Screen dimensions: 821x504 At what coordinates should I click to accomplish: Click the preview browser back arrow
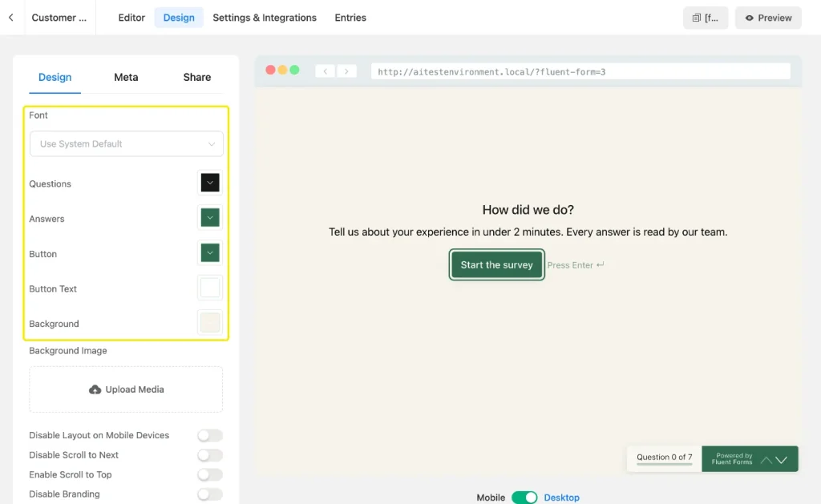[326, 71]
